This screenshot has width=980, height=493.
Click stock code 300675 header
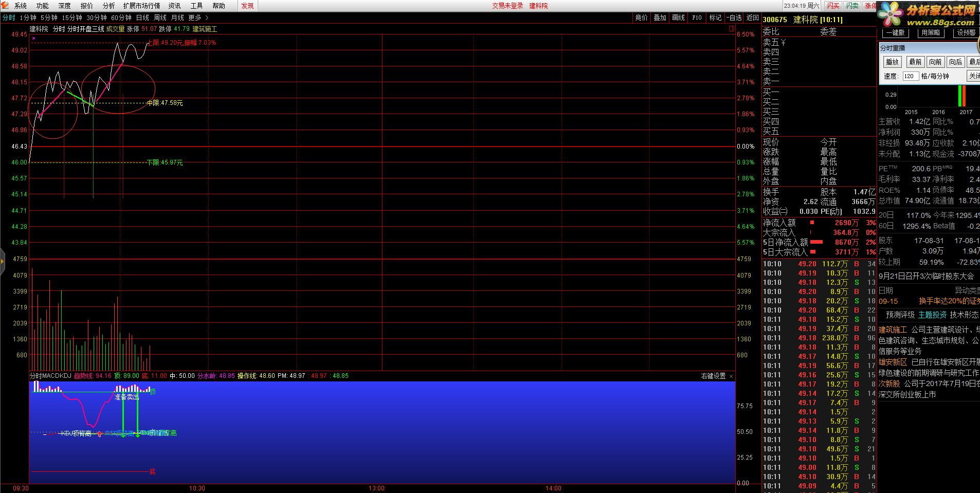[x=775, y=20]
